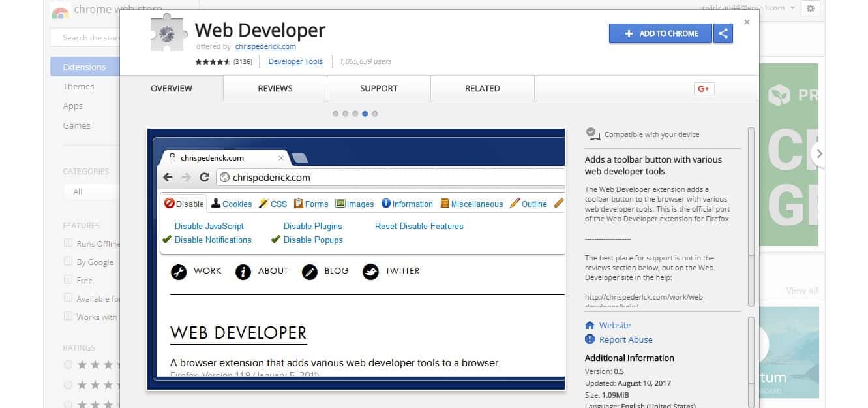Open the settings gear icon
The image size is (868, 408).
pyautogui.click(x=811, y=8)
